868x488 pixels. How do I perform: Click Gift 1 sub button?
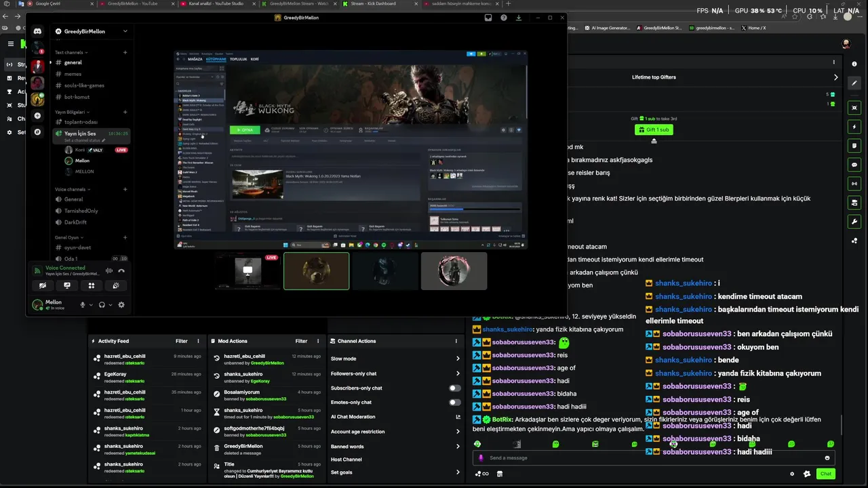coord(654,129)
